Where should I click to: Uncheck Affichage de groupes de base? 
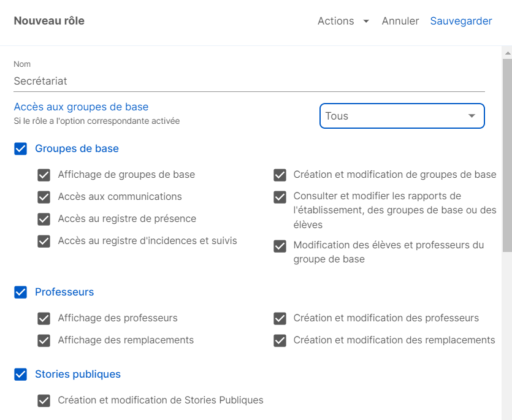pyautogui.click(x=44, y=175)
